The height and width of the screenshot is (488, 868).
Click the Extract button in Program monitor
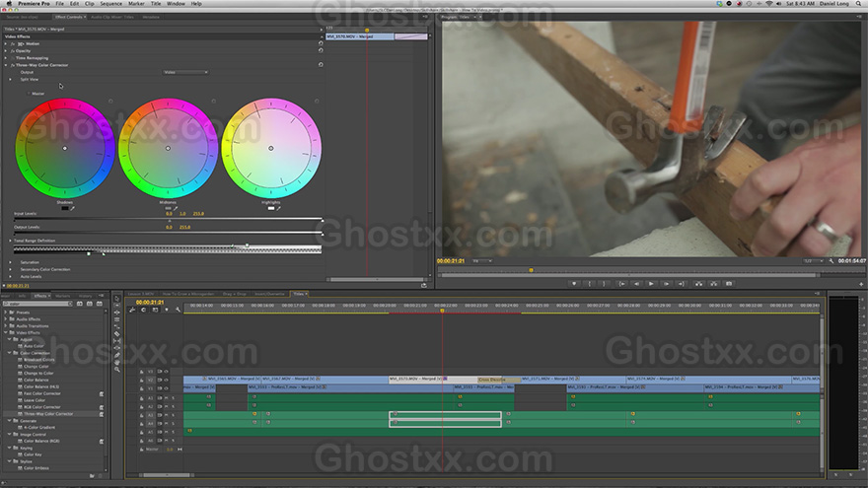click(x=713, y=284)
